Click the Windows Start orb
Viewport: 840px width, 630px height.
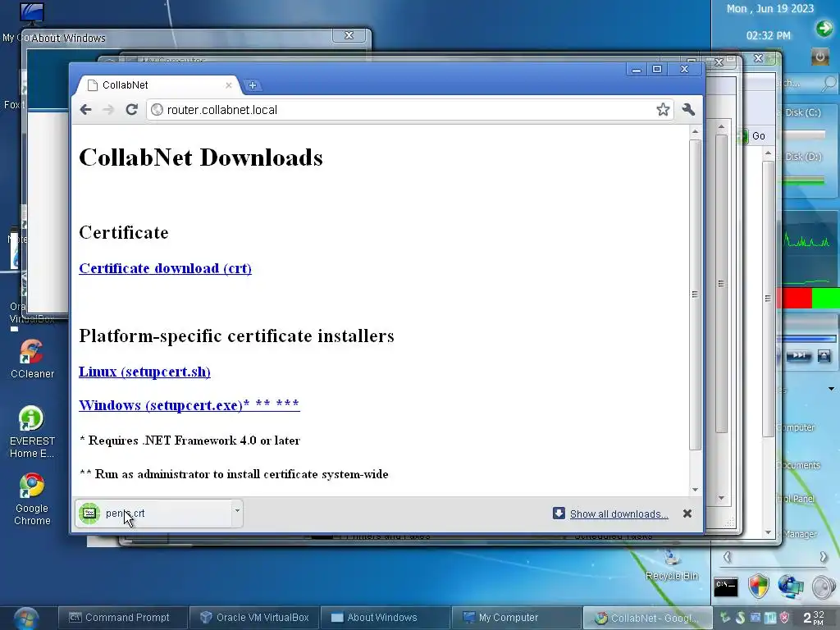(x=25, y=618)
